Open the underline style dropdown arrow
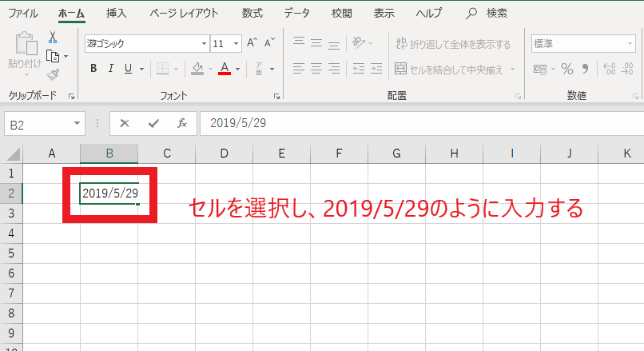Viewport: 644px width, 351px height. click(141, 69)
